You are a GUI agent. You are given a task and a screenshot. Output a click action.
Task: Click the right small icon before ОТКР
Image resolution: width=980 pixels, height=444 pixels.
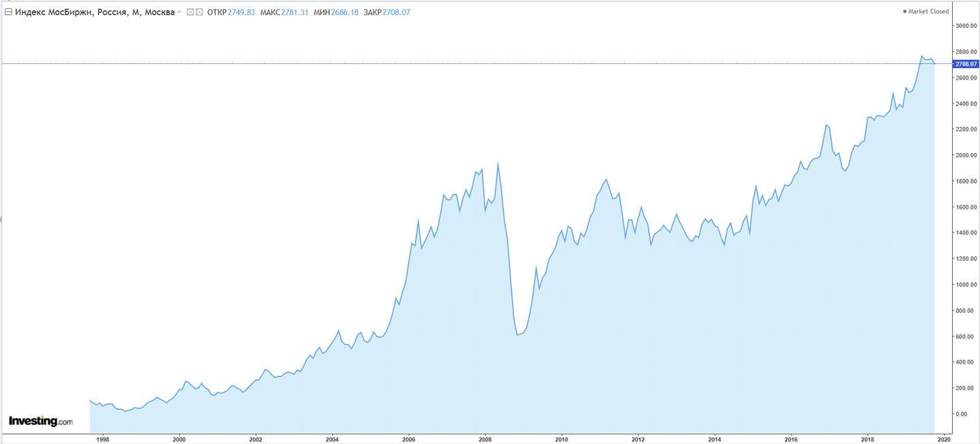click(199, 12)
